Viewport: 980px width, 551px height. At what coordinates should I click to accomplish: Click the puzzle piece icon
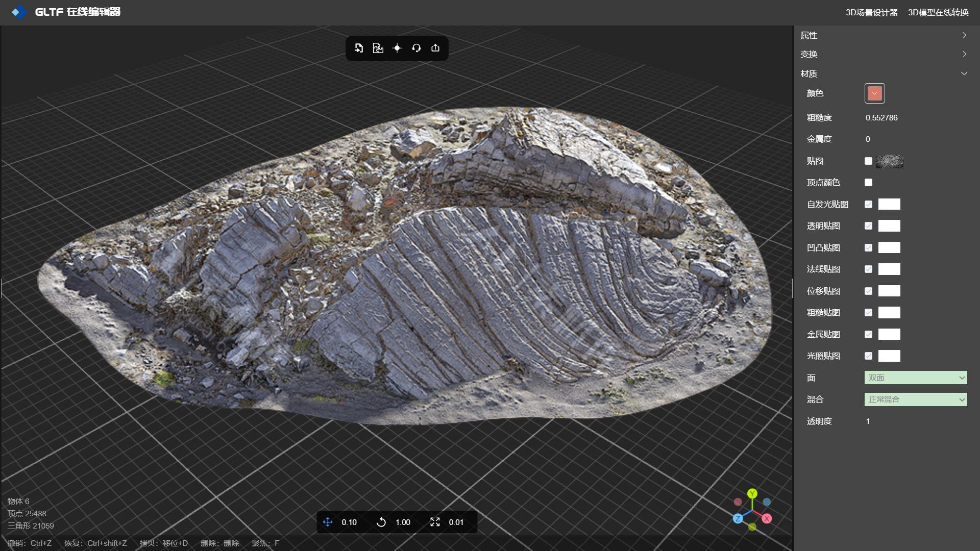click(378, 48)
